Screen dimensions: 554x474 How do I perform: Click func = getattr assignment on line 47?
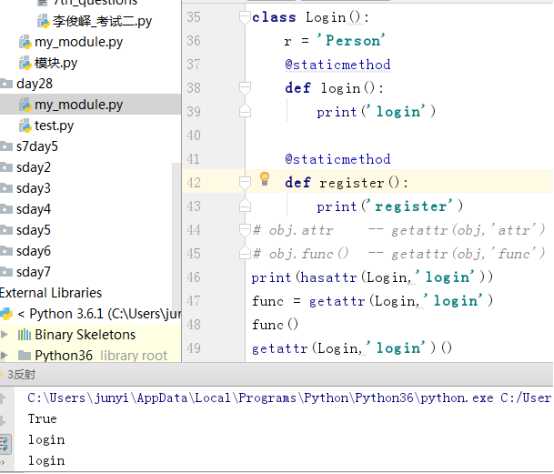point(372,301)
